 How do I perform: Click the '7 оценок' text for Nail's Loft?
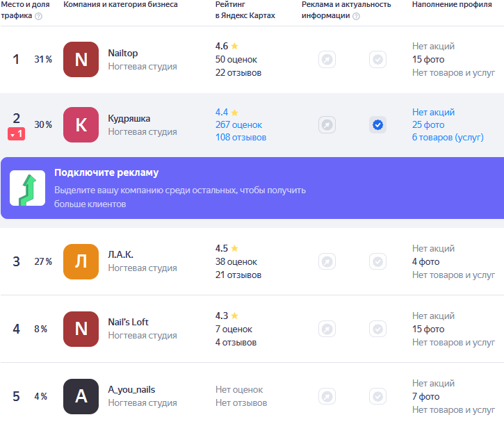pyautogui.click(x=234, y=329)
